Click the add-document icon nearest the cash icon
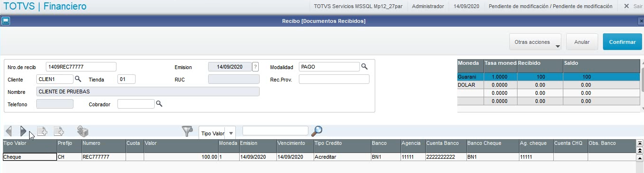Viewport: 644px width, 173px height. point(58,131)
